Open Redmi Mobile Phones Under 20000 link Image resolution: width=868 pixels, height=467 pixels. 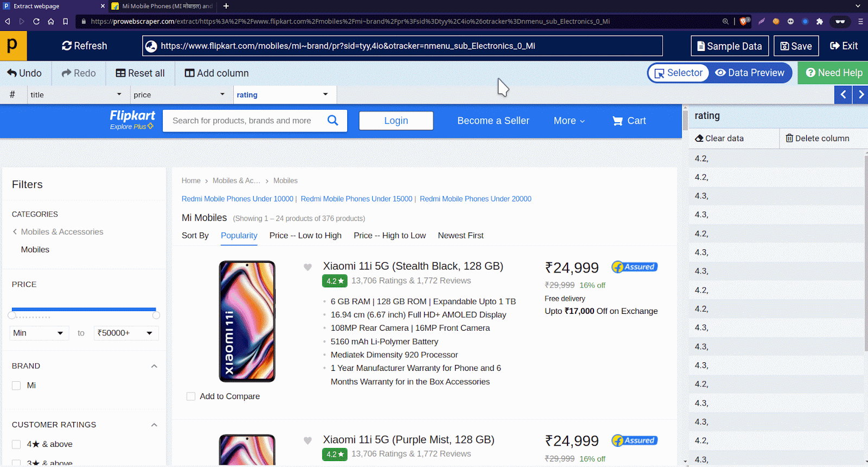coord(476,199)
